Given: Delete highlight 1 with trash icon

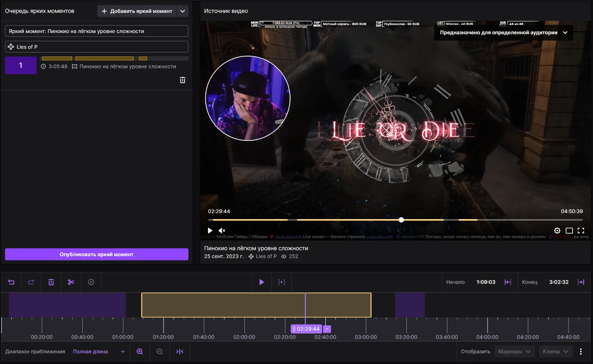Looking at the screenshot, I should [182, 80].
